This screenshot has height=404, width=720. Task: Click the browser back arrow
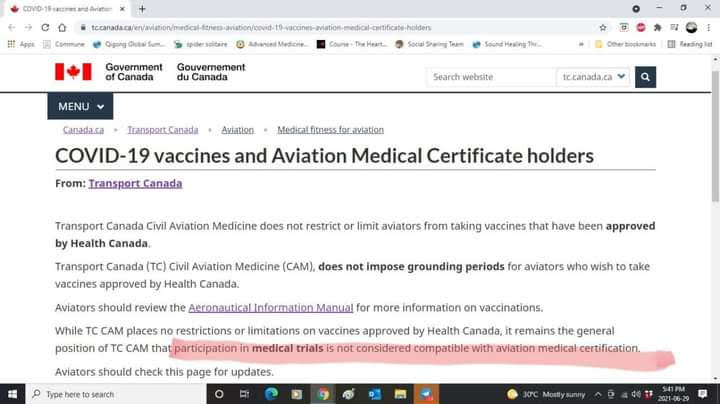pos(12,28)
